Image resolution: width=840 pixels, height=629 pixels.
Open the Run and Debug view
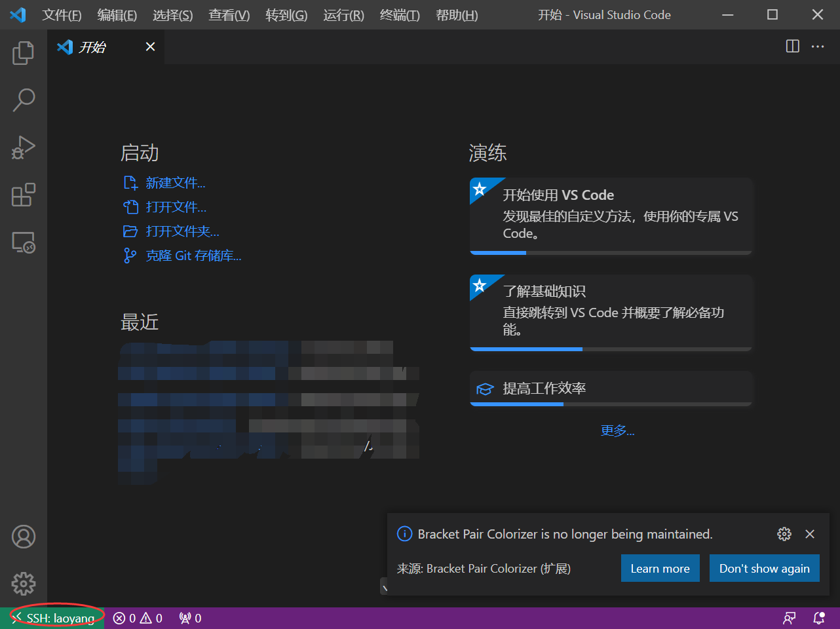pyautogui.click(x=24, y=147)
